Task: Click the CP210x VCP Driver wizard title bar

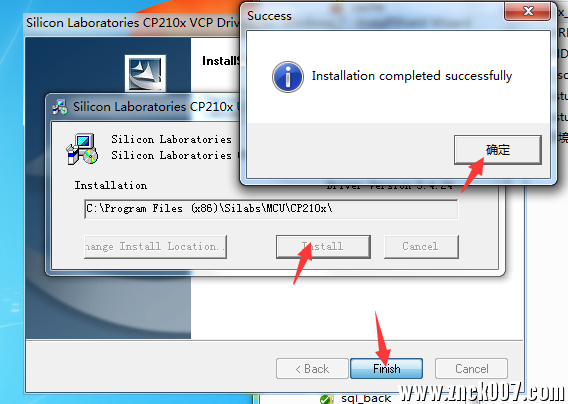Action: pos(132,23)
